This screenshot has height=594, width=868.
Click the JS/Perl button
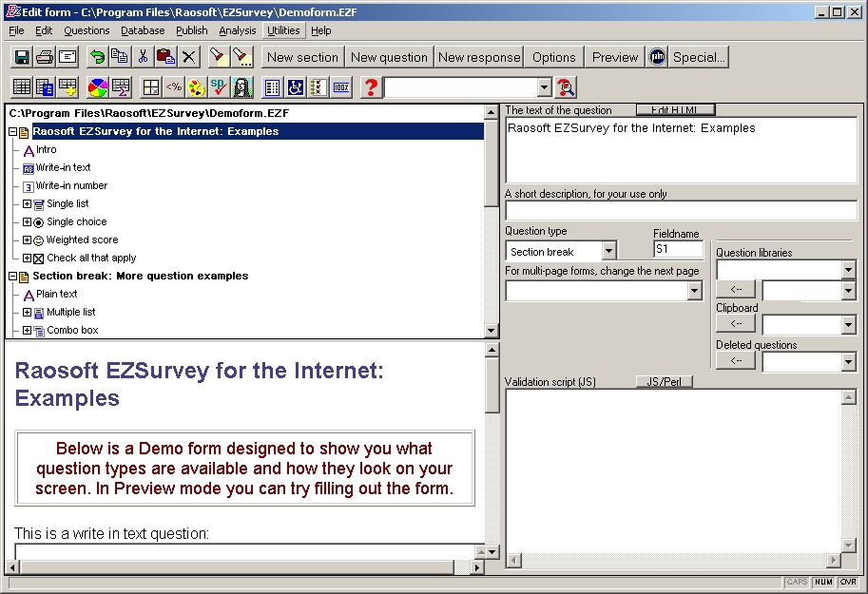click(x=664, y=381)
